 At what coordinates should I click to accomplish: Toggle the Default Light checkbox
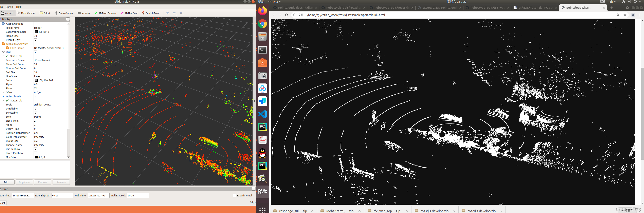tap(36, 40)
